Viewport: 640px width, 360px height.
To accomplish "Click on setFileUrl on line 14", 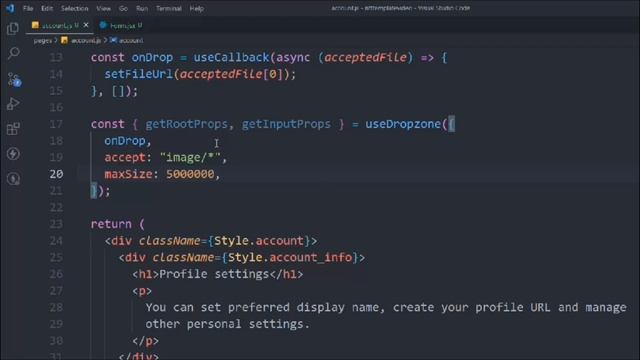I will point(139,74).
